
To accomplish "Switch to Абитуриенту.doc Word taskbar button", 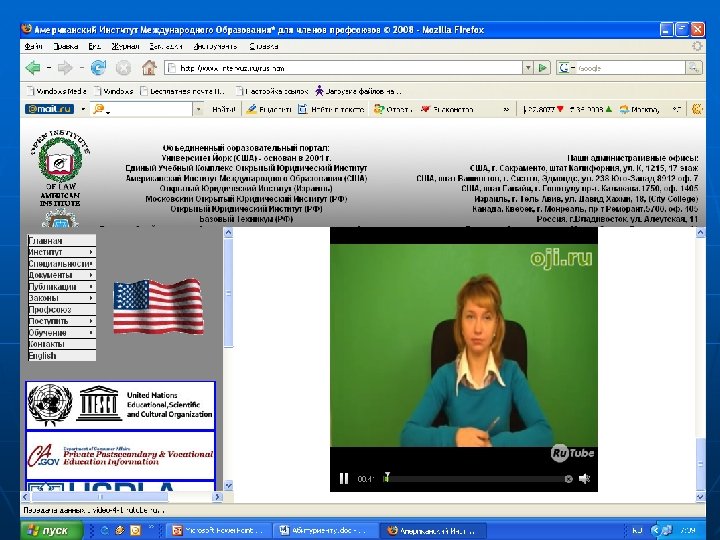I will click(326, 530).
